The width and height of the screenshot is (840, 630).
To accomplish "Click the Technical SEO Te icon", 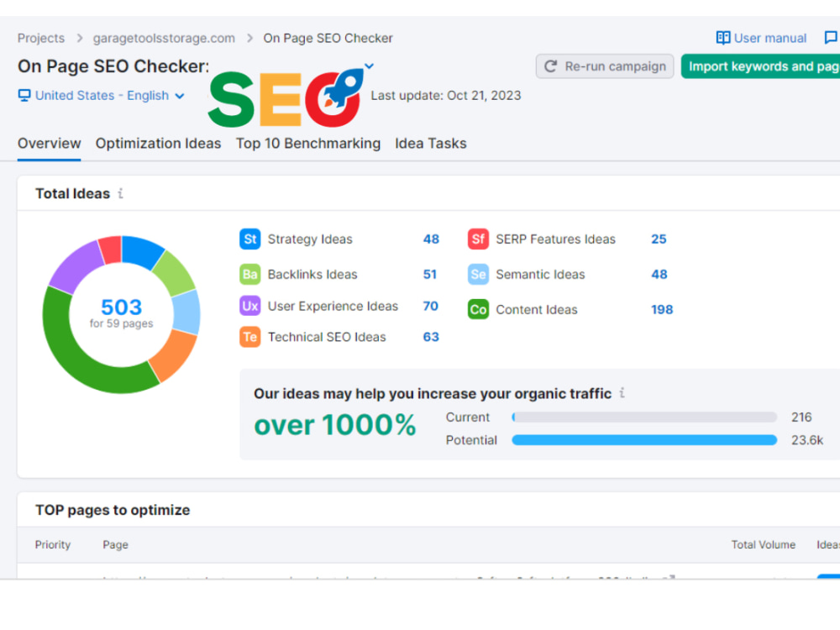I will pos(249,337).
